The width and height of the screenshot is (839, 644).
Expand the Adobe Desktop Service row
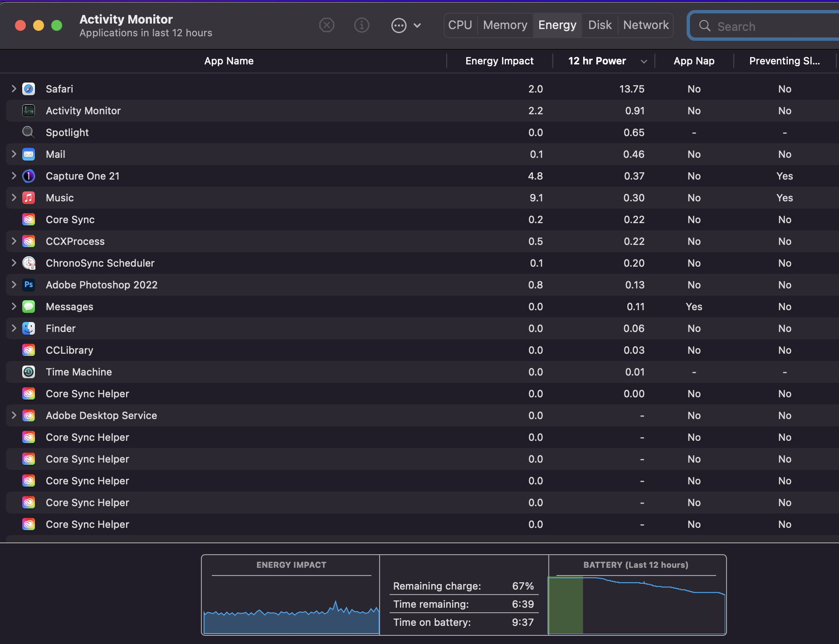pos(14,415)
